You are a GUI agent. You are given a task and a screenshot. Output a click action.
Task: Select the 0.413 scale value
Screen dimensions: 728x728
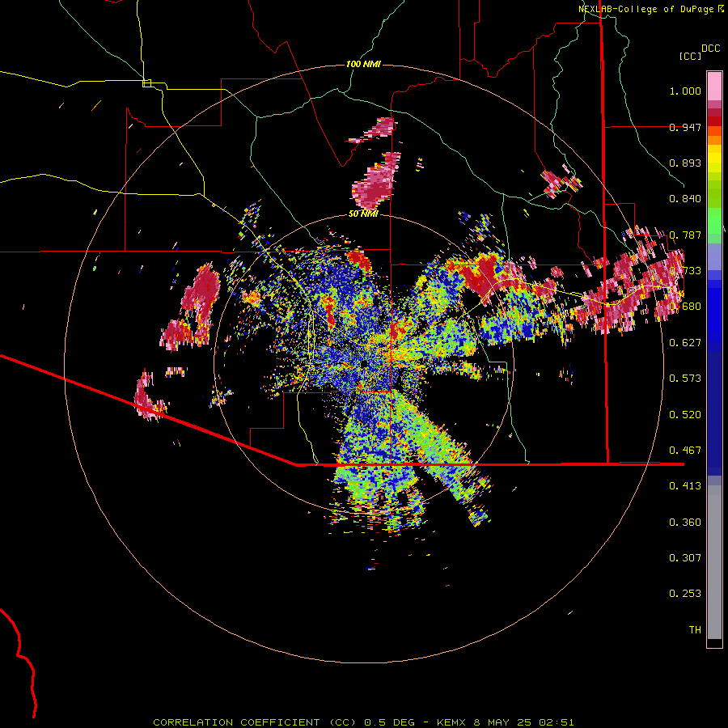click(x=685, y=486)
